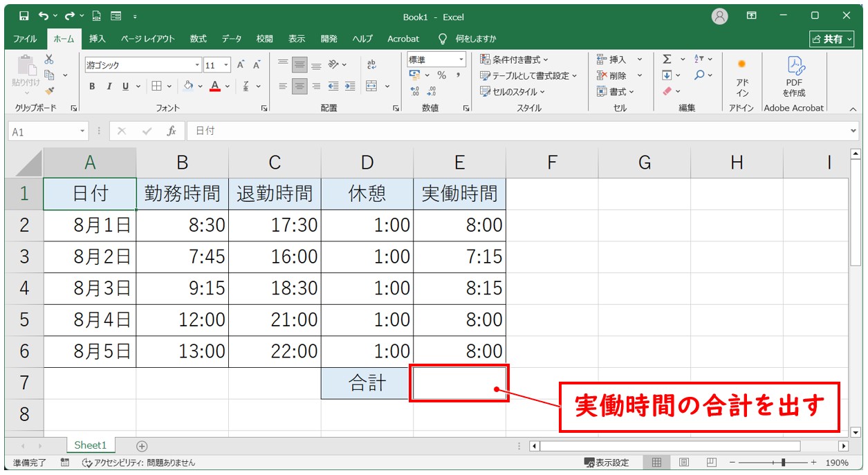Click the account profile avatar icon
The width and height of the screenshot is (868, 475).
pos(720,16)
